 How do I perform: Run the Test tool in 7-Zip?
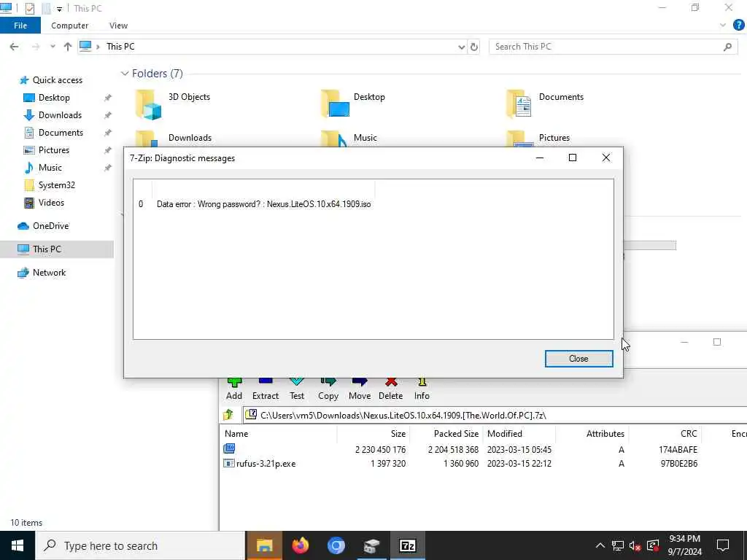[x=296, y=389]
